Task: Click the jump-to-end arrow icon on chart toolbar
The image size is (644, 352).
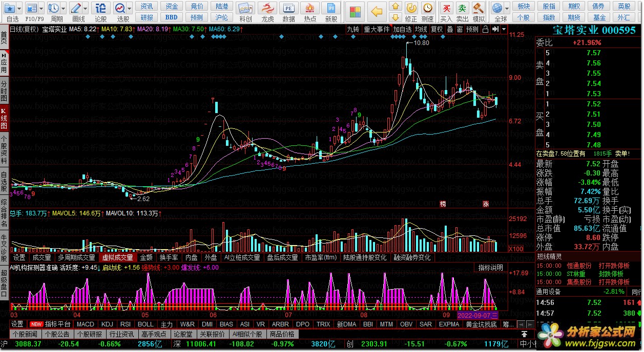Action: coord(495,30)
